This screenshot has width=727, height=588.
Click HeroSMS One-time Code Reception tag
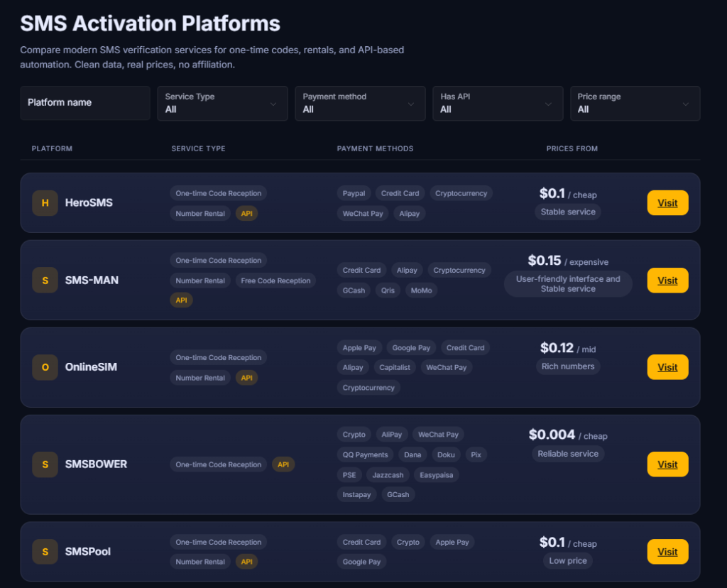click(x=219, y=194)
